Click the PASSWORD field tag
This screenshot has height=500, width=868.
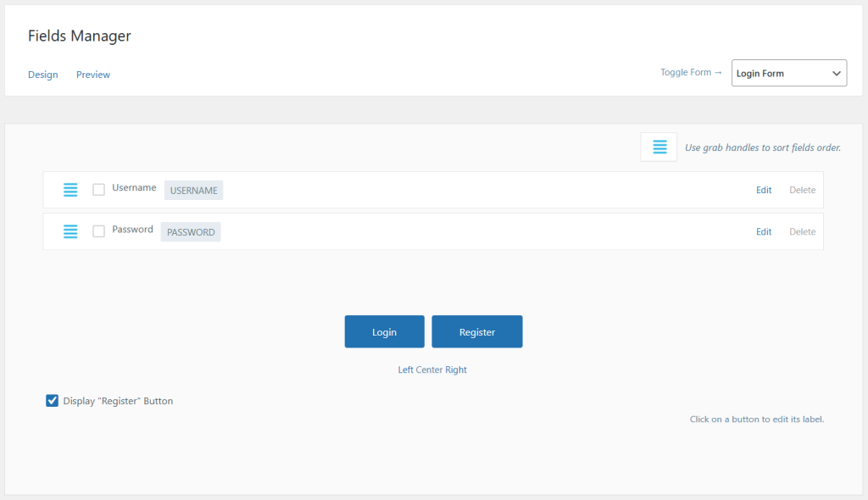tap(191, 232)
